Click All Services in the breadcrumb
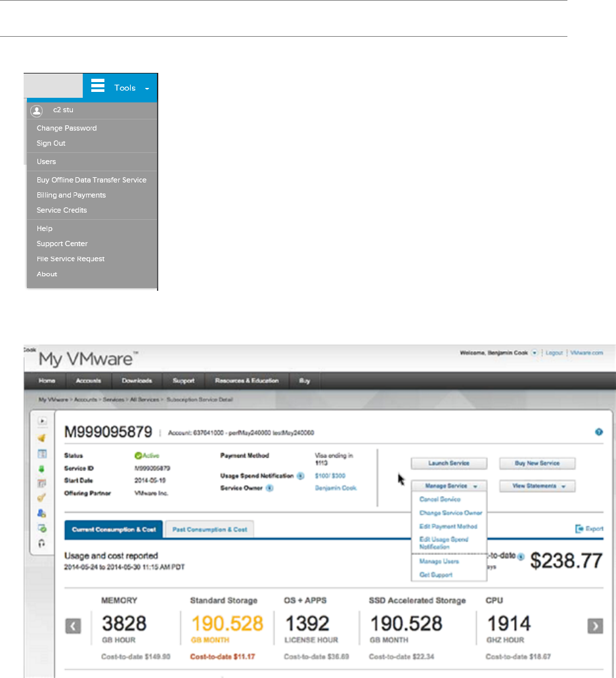The height and width of the screenshot is (678, 616). click(144, 400)
